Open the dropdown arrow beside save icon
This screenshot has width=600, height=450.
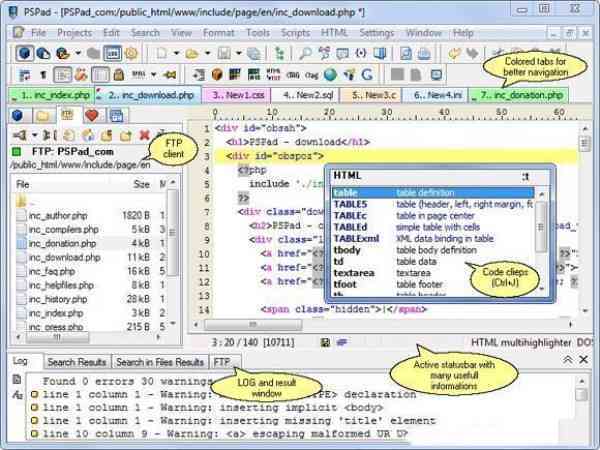click(238, 53)
